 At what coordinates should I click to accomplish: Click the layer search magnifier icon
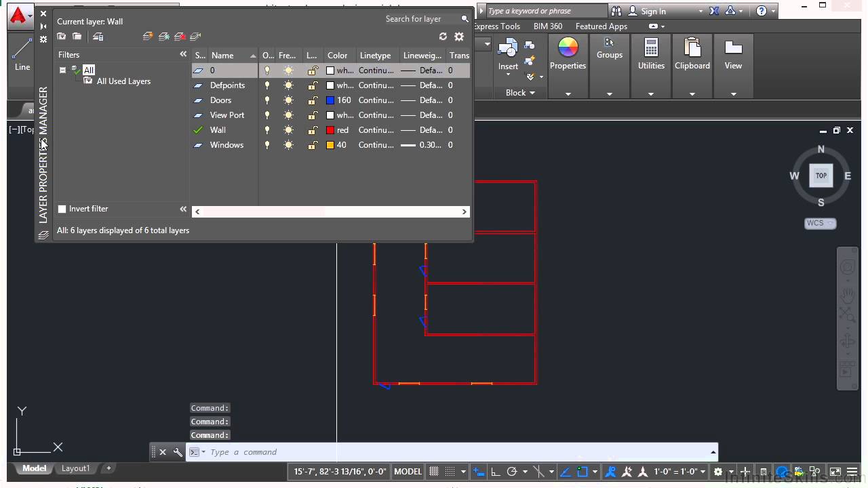[465, 19]
